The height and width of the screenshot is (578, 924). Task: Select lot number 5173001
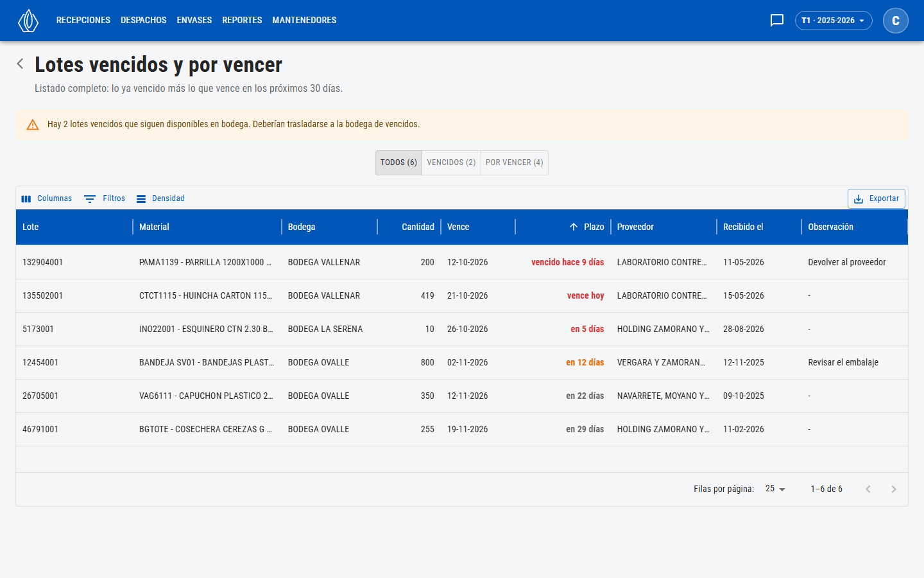pyautogui.click(x=38, y=329)
